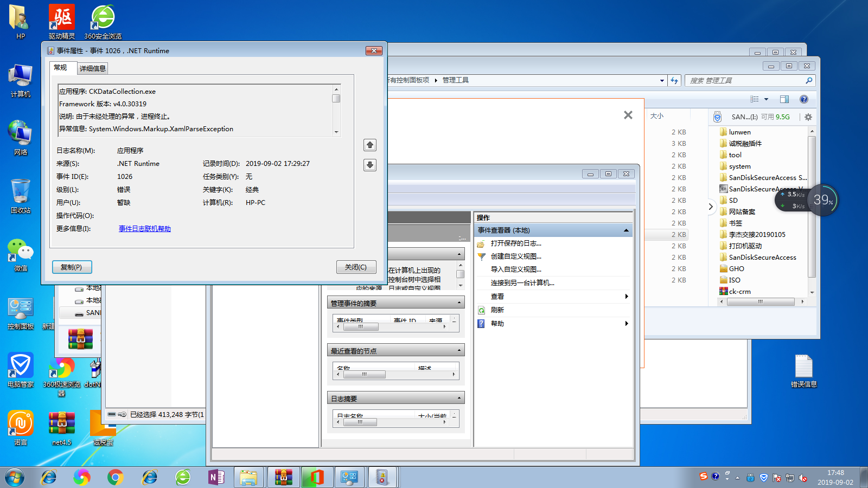Expand the 帮助 submenu in actions
Screen dimensions: 868x488
(x=627, y=324)
